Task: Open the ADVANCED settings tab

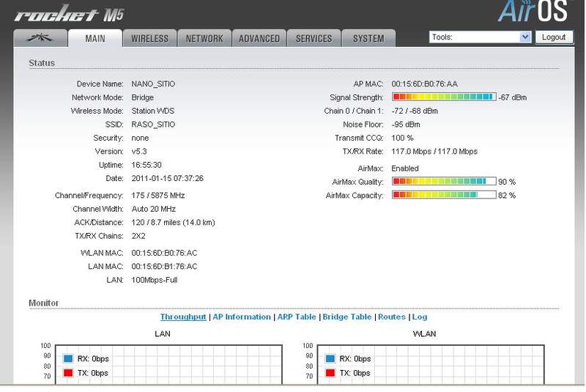Action: pos(259,39)
